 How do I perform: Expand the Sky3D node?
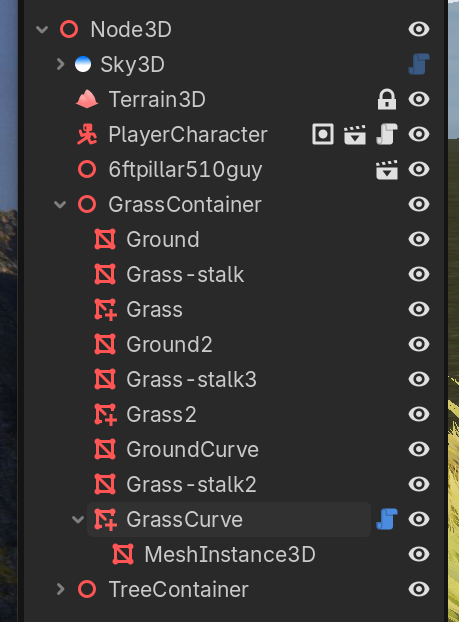click(x=60, y=64)
